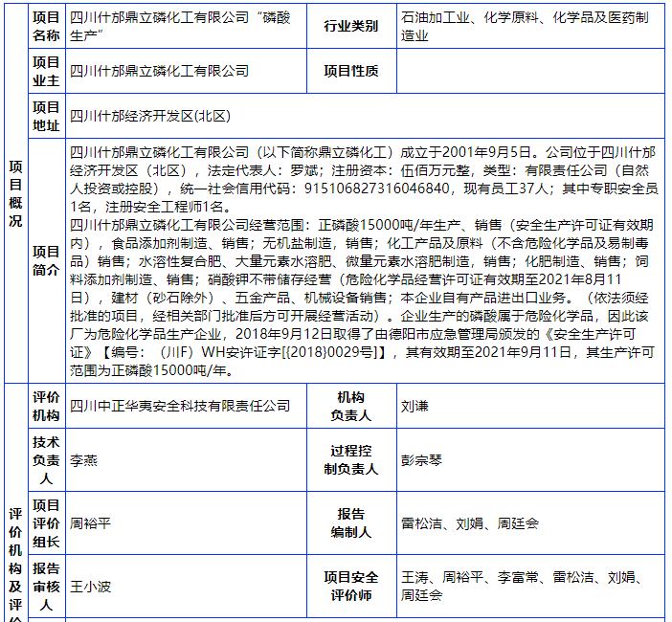Click the 项目评价组长 header cell
The height and width of the screenshot is (622, 672).
pos(46,523)
